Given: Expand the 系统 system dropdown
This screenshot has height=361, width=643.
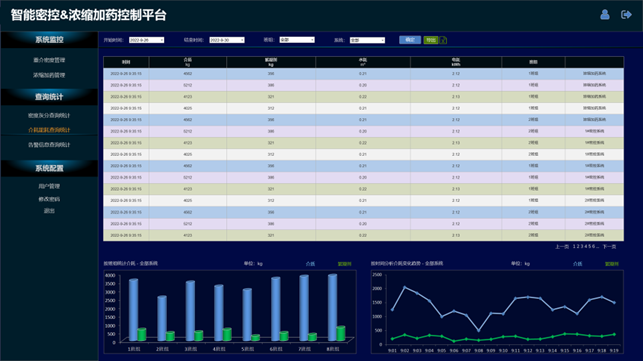Looking at the screenshot, I should (x=367, y=40).
